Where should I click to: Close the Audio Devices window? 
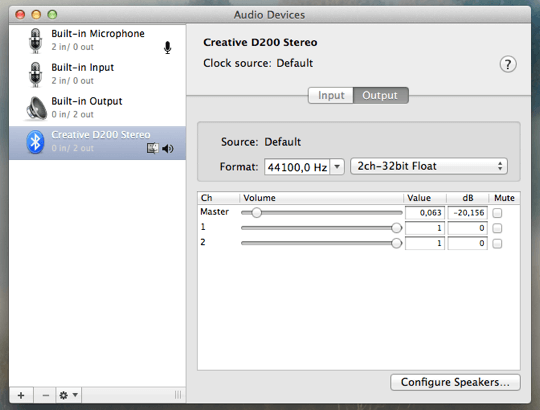point(20,14)
